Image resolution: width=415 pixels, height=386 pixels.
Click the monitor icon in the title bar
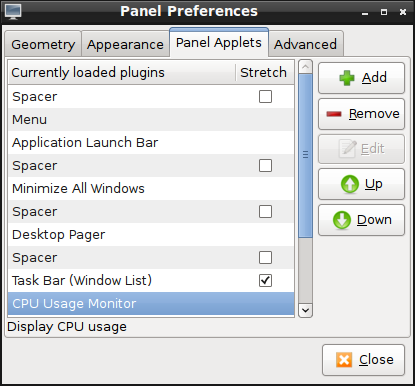(x=13, y=12)
